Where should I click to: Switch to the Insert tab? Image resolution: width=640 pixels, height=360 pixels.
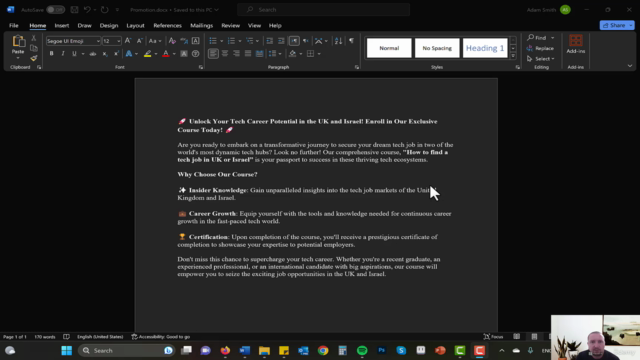click(62, 25)
